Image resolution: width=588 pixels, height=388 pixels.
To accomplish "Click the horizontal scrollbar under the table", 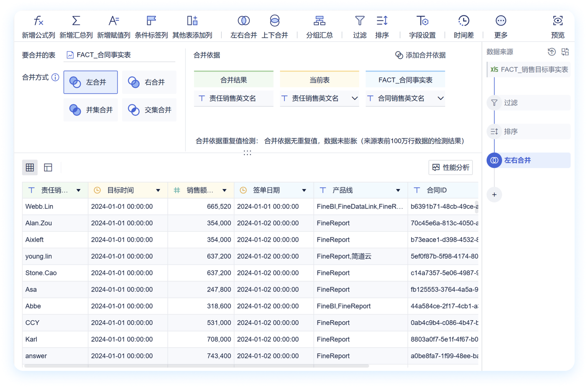I will pyautogui.click(x=197, y=366).
